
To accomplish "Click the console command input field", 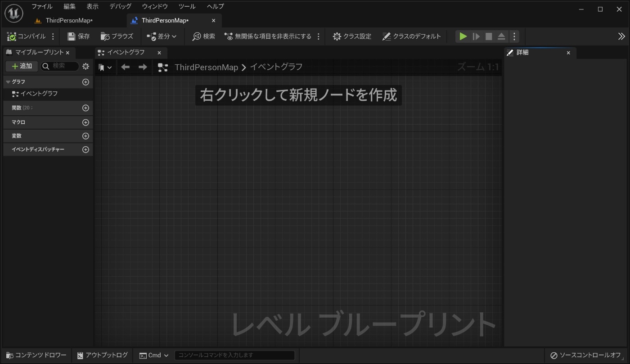I will [x=234, y=355].
